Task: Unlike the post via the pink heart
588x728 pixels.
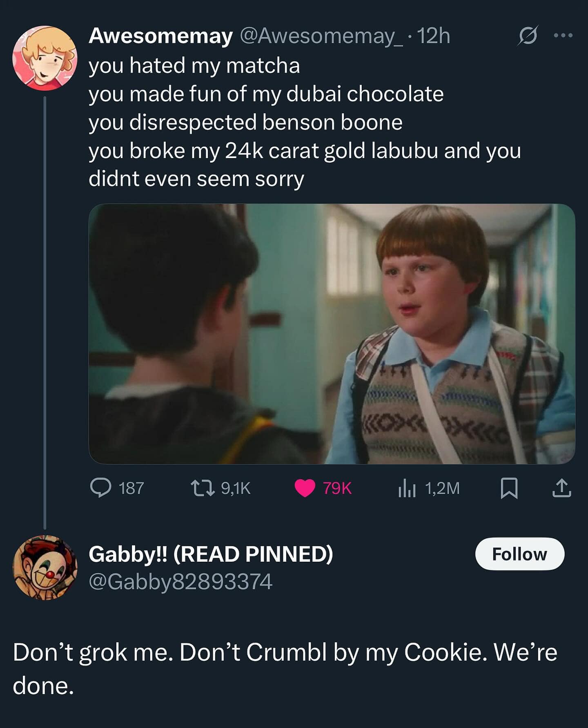Action: 305,488
